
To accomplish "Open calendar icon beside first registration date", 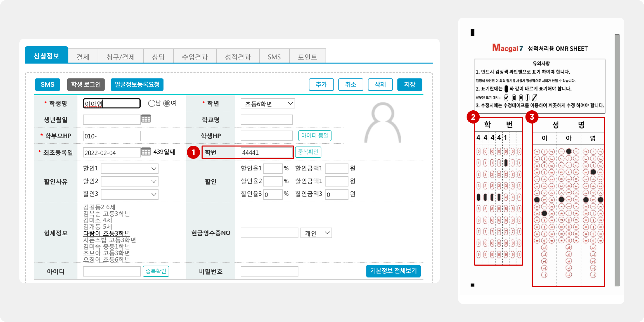I will (146, 151).
